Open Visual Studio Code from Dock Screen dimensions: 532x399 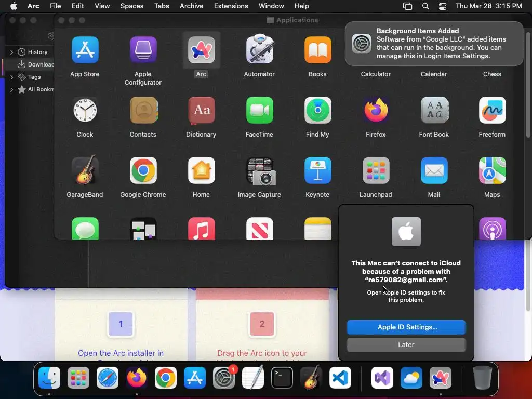pos(340,378)
